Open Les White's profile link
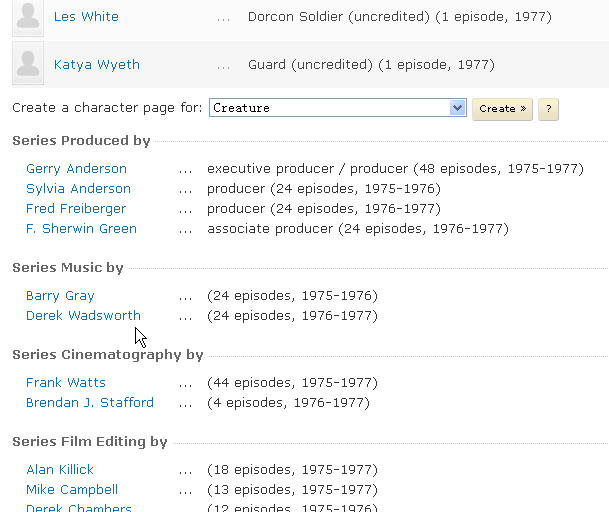This screenshot has width=609, height=512. (86, 17)
